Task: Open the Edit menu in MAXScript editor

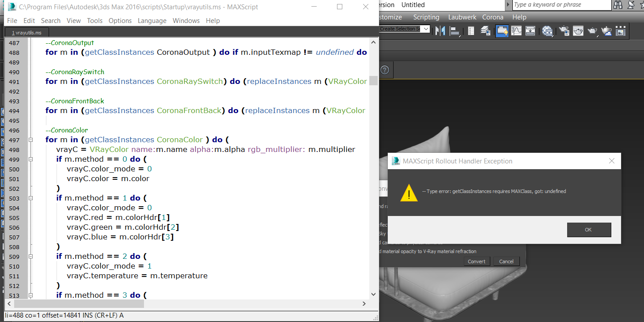Action: (29, 21)
